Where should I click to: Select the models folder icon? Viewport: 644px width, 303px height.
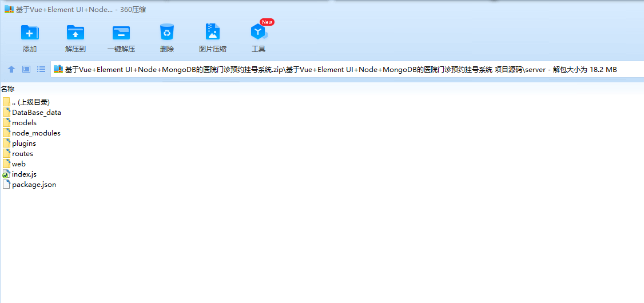(6, 122)
